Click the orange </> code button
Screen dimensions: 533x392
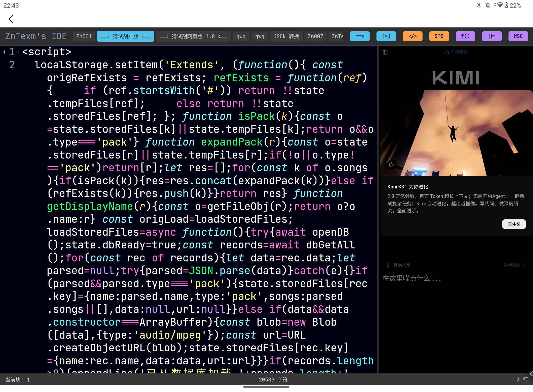pos(412,36)
